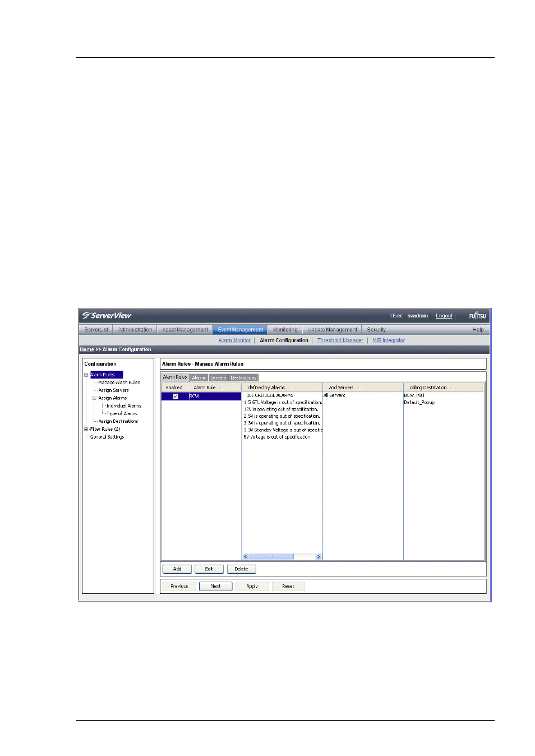Click the Next button

(216, 586)
